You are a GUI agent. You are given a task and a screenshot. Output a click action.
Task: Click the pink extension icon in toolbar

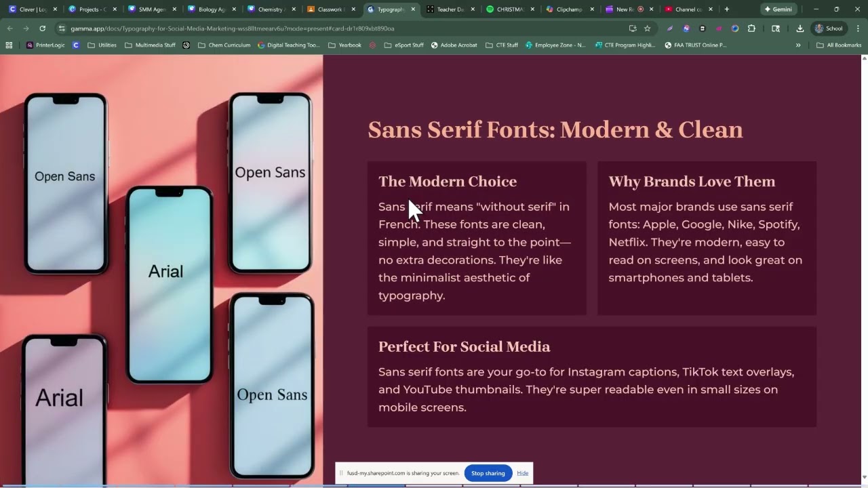point(719,28)
